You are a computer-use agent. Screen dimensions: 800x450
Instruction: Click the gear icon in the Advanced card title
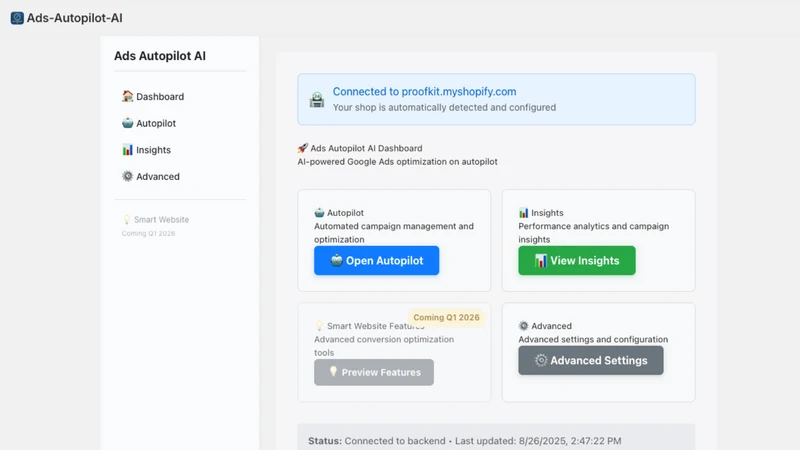pyautogui.click(x=523, y=326)
